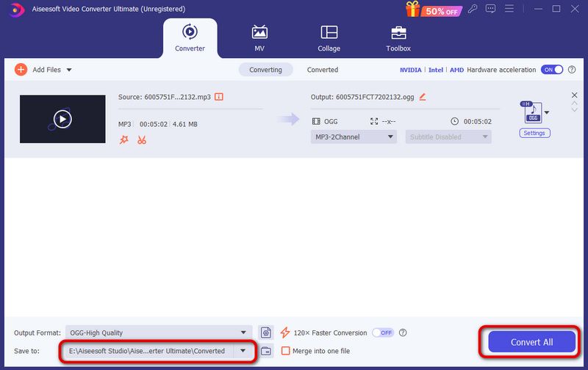
Task: Open MP3-2Channel audio track dropdown
Action: pyautogui.click(x=354, y=137)
